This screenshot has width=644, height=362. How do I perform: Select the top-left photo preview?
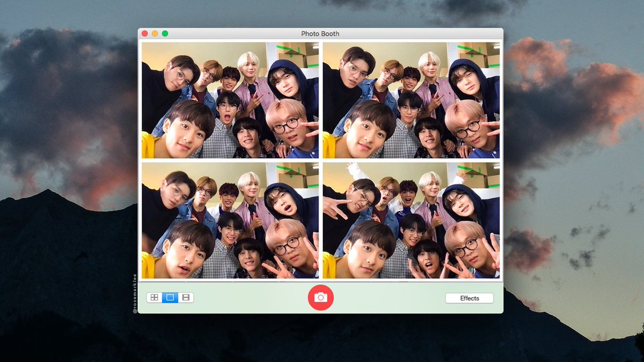(231, 99)
